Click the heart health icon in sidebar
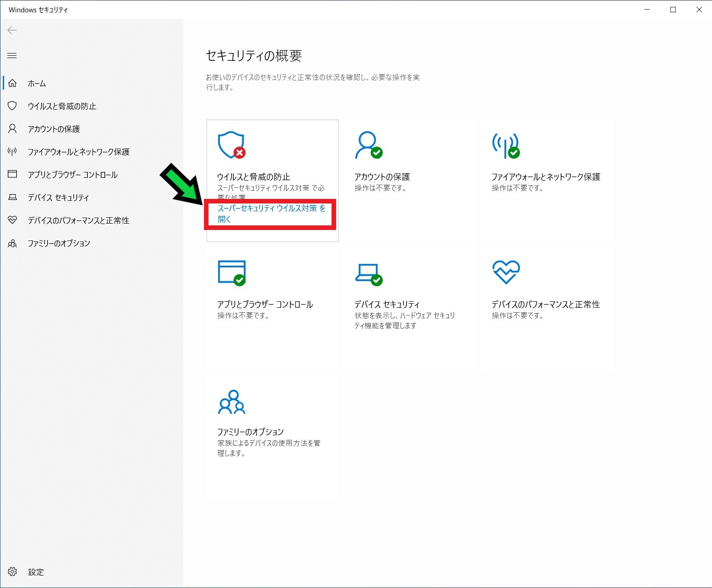This screenshot has width=712, height=588. point(12,220)
